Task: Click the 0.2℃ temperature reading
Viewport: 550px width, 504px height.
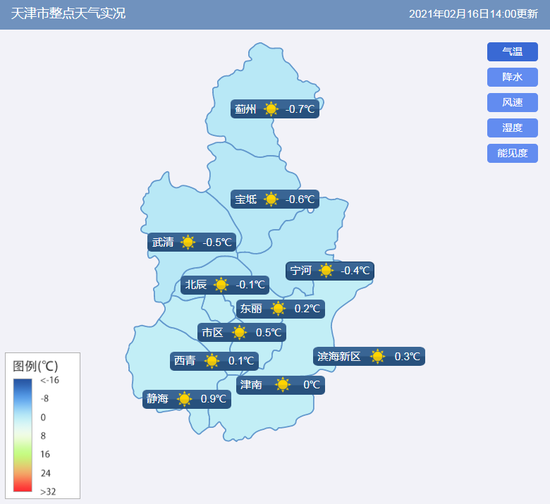Action: point(307,309)
